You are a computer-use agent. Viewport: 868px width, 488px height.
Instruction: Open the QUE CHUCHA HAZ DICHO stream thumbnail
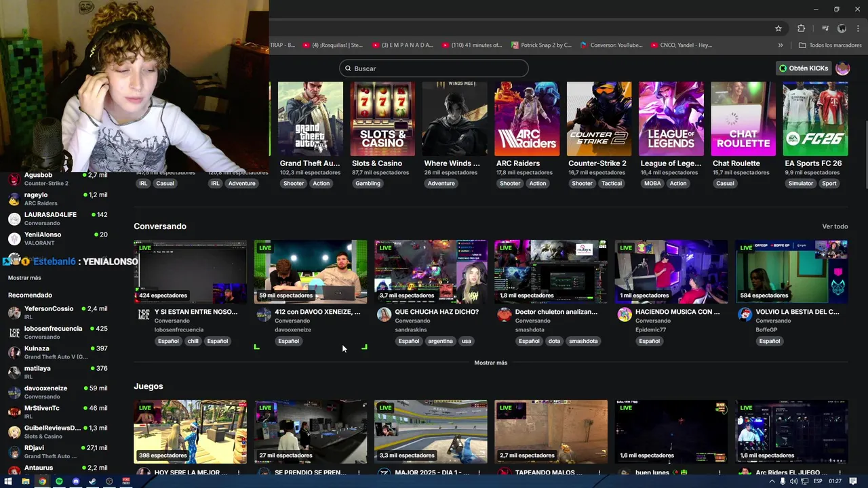tap(431, 272)
